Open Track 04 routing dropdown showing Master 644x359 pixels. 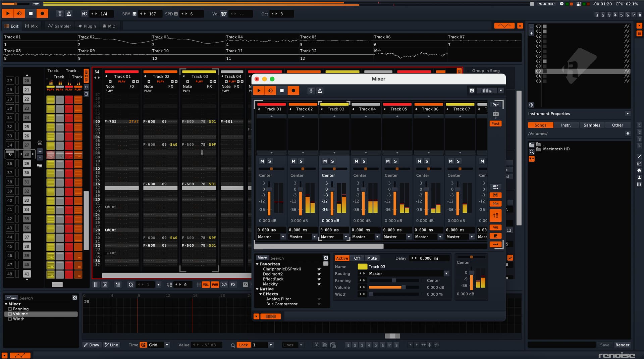click(x=365, y=237)
